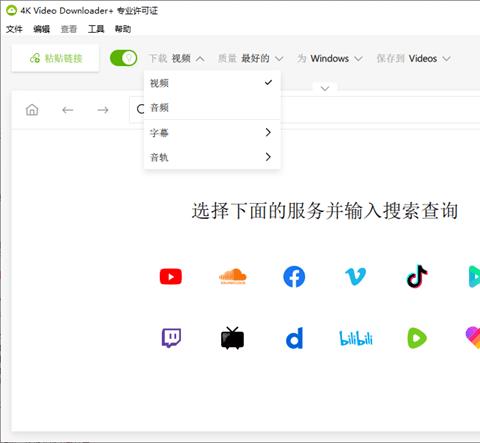Open the SoundCloud service
Viewport: 480px width, 443px height.
pos(233,276)
